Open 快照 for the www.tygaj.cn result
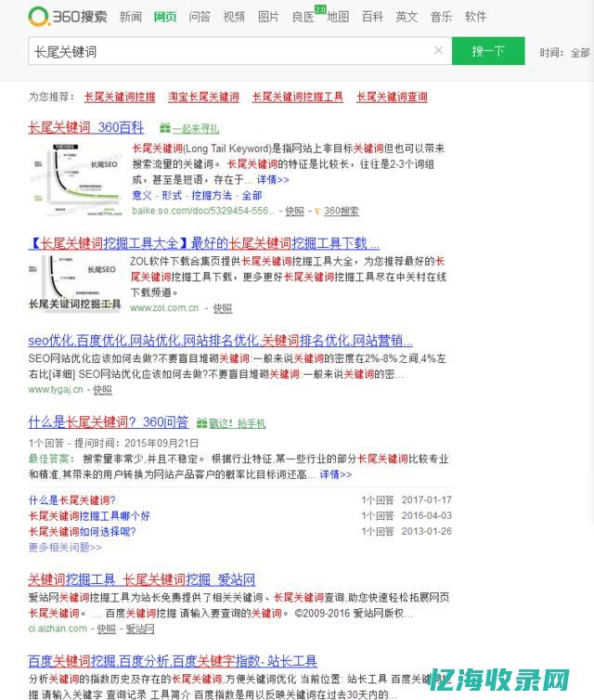The height and width of the screenshot is (700, 594). pyautogui.click(x=102, y=390)
